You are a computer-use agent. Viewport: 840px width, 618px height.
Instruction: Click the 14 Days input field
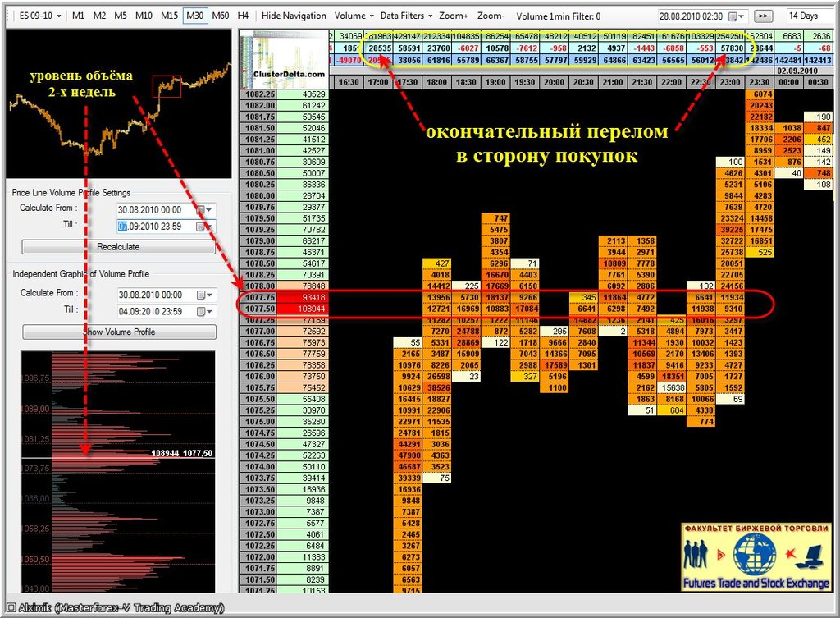(x=806, y=16)
